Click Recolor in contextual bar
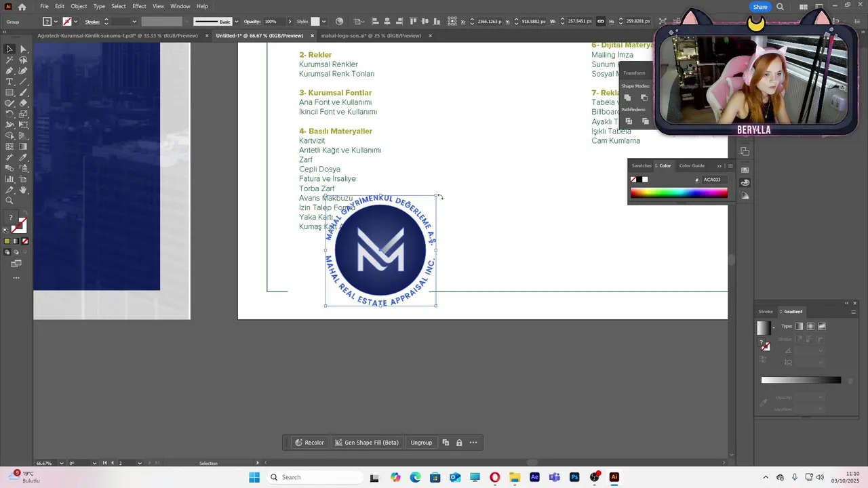Viewport: 868px width, 488px height. click(309, 443)
